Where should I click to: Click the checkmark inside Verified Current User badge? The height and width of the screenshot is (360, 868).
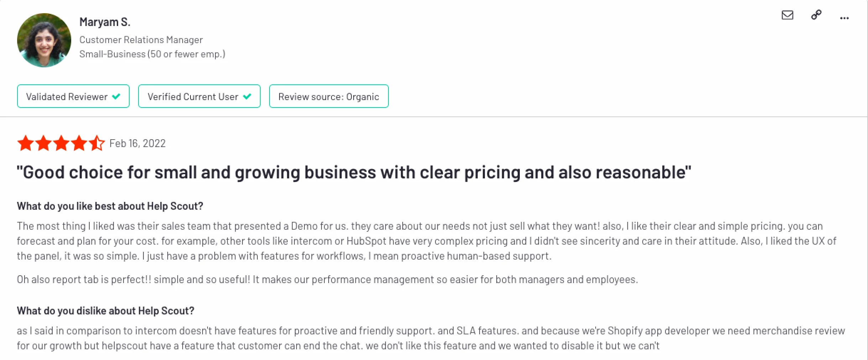(247, 96)
